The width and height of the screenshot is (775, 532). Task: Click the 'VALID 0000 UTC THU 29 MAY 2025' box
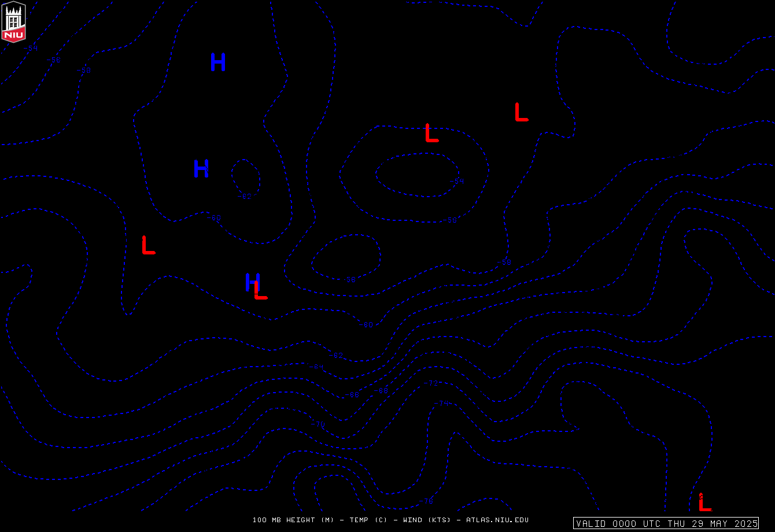click(x=666, y=523)
